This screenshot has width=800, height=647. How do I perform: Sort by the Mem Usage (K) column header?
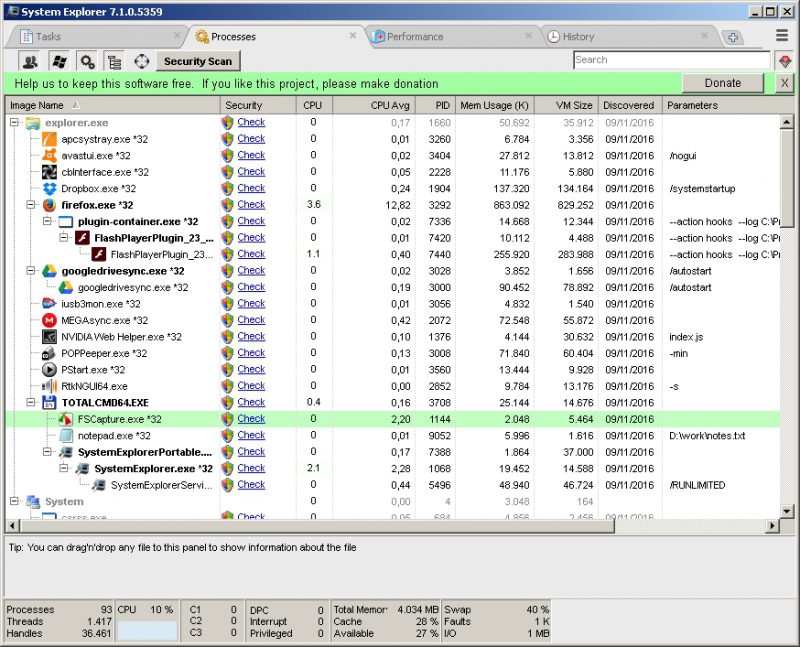point(494,105)
